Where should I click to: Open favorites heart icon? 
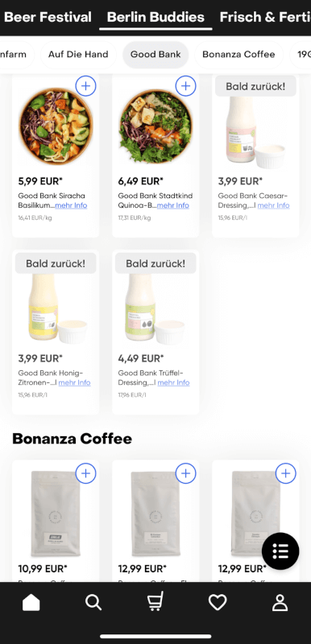(x=218, y=602)
